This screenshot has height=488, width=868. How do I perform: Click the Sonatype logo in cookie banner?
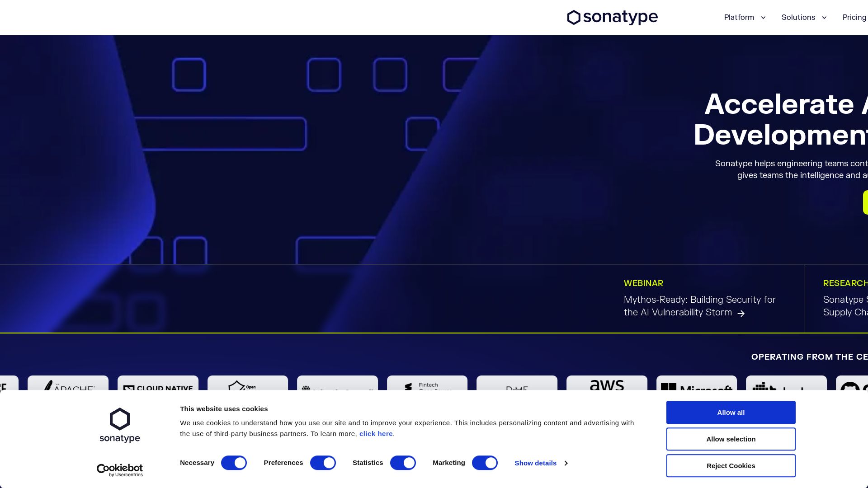(x=120, y=425)
